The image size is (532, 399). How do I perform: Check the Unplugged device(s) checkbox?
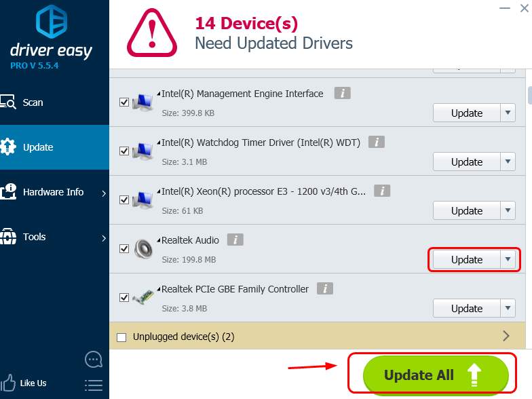tap(121, 337)
